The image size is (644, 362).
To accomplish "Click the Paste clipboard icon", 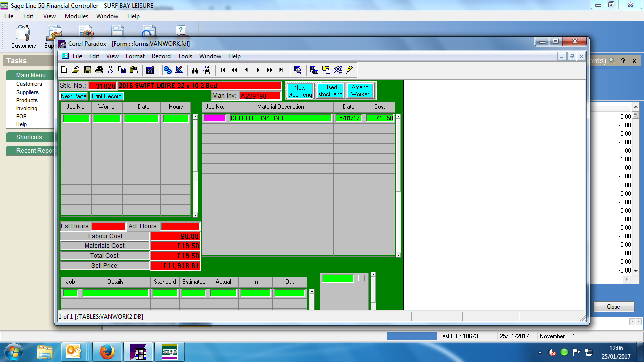I will coord(134,70).
